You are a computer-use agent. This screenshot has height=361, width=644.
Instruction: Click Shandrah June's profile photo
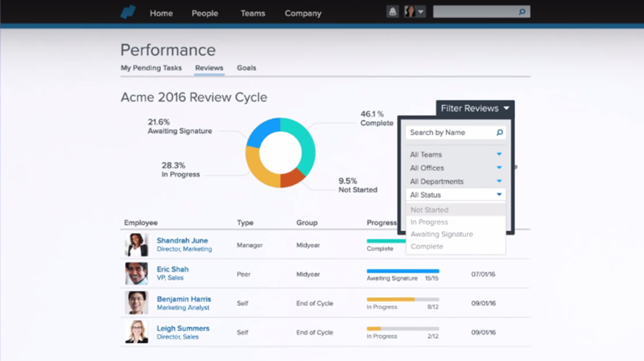tap(136, 244)
